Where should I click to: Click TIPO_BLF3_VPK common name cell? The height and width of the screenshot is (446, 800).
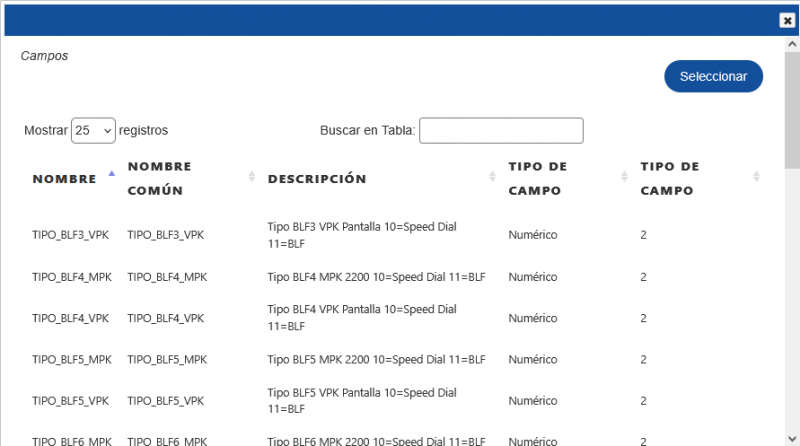click(x=166, y=235)
